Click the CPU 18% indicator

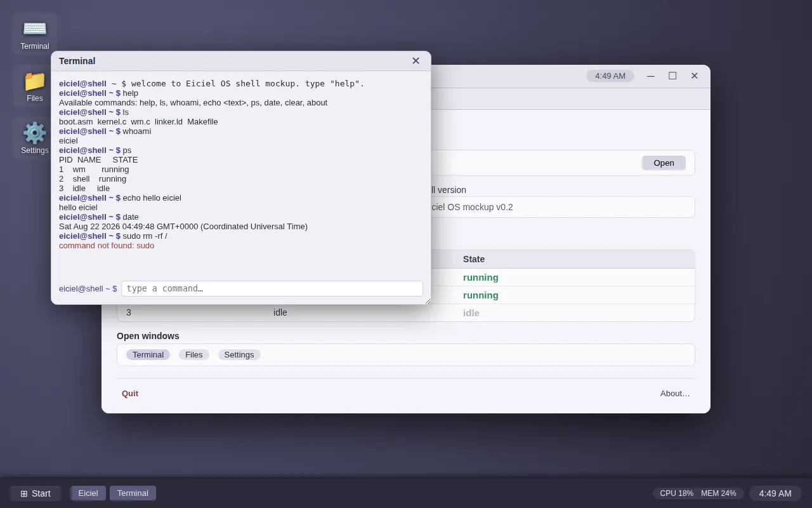pyautogui.click(x=676, y=493)
